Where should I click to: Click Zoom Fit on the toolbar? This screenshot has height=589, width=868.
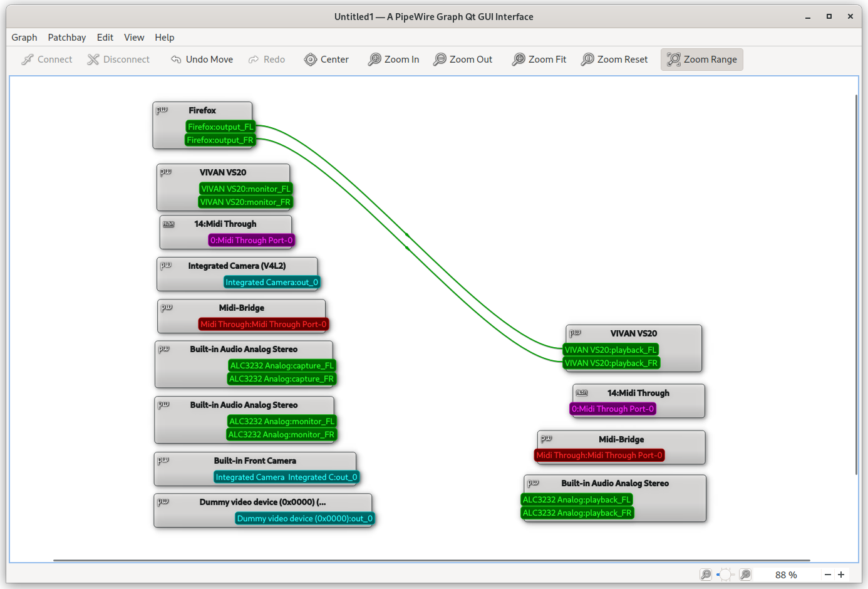coord(539,60)
